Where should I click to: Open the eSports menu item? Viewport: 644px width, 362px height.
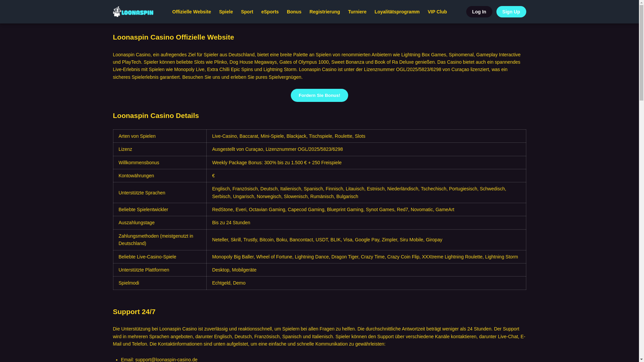pyautogui.click(x=270, y=12)
